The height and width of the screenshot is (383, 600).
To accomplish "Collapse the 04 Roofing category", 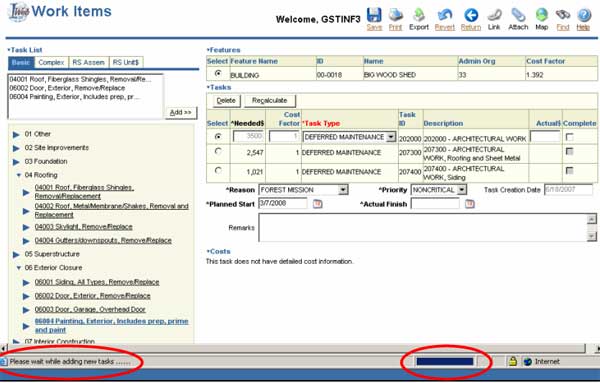I will 18,175.
